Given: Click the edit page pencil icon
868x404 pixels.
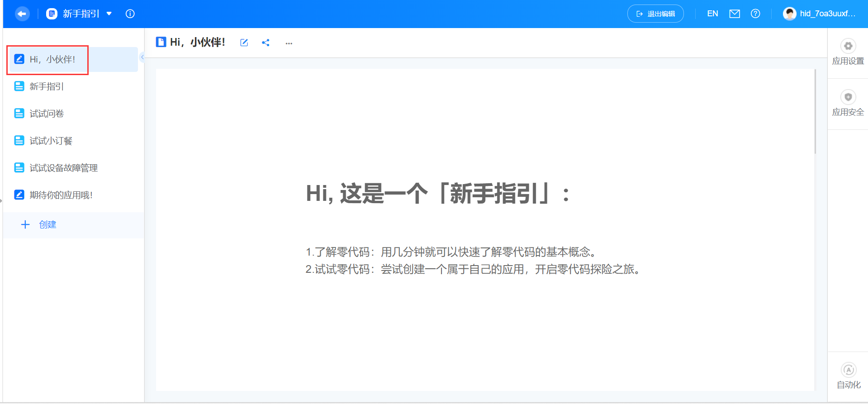Looking at the screenshot, I should 244,43.
